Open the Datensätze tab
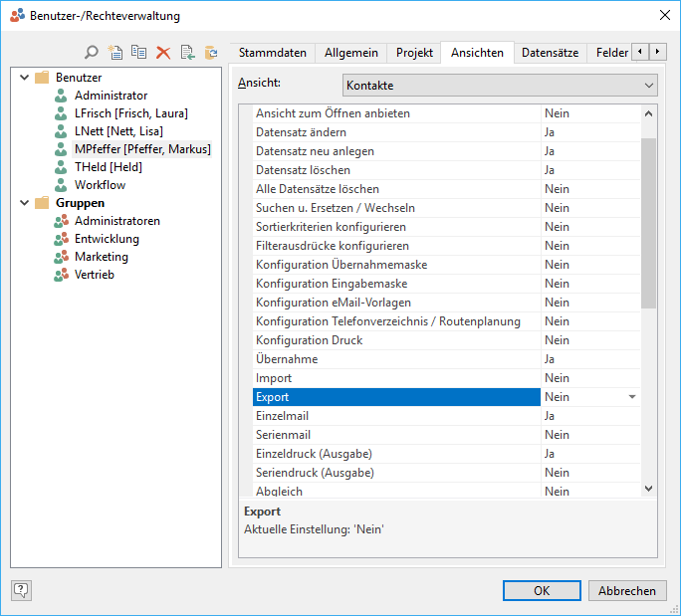 [550, 53]
